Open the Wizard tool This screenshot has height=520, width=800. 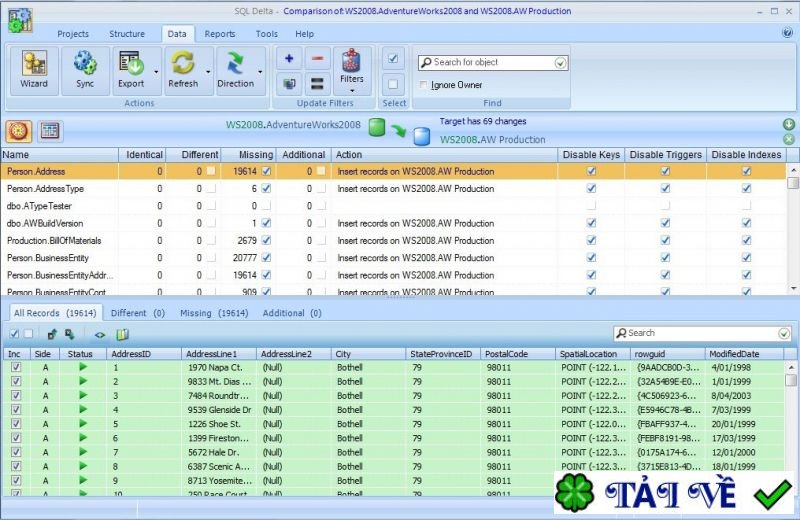(34, 69)
